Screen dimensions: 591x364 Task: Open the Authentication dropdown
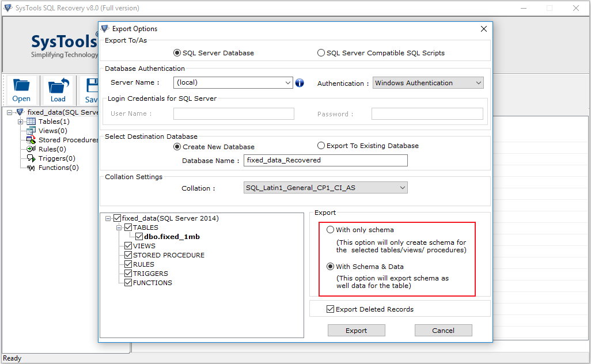pyautogui.click(x=478, y=83)
